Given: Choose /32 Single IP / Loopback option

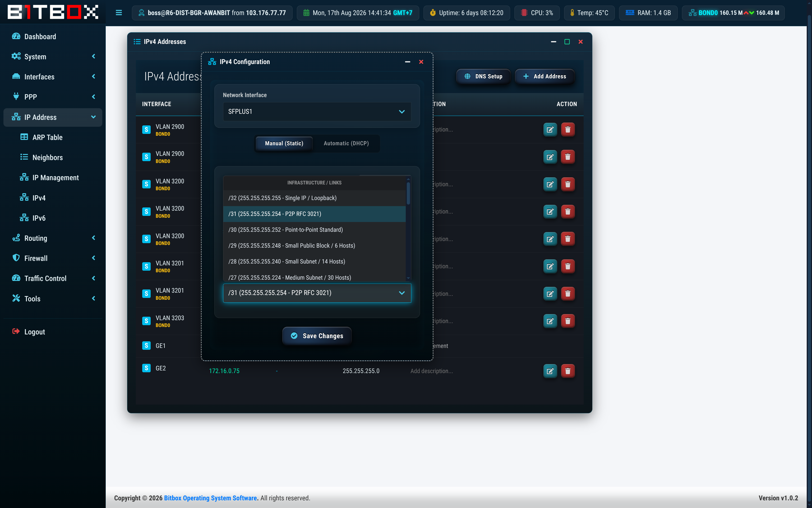Looking at the screenshot, I should coord(314,198).
